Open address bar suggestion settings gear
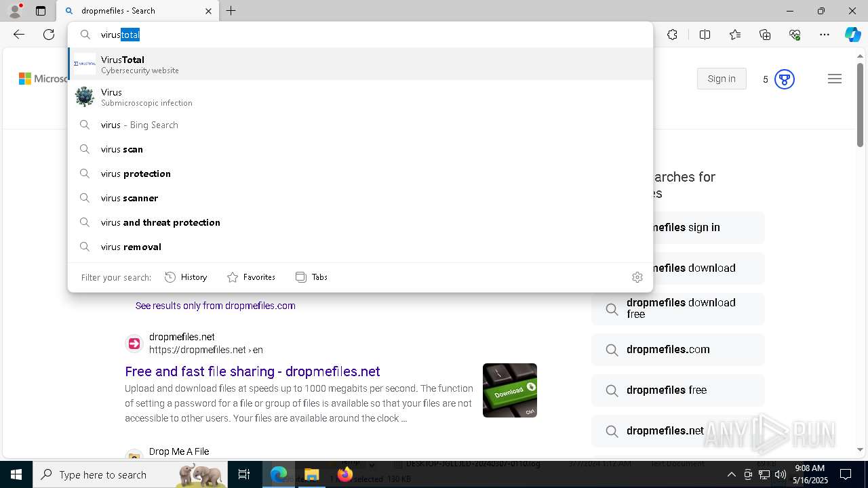 coord(637,277)
